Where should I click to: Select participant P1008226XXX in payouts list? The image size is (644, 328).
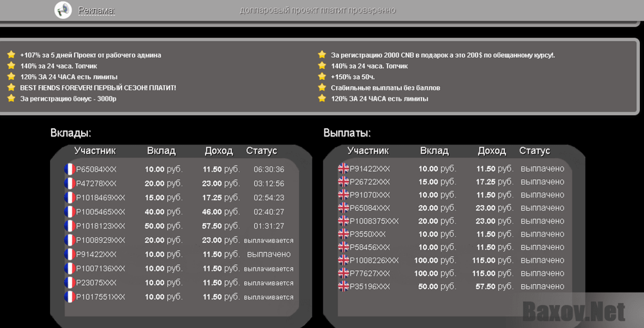[x=374, y=260]
